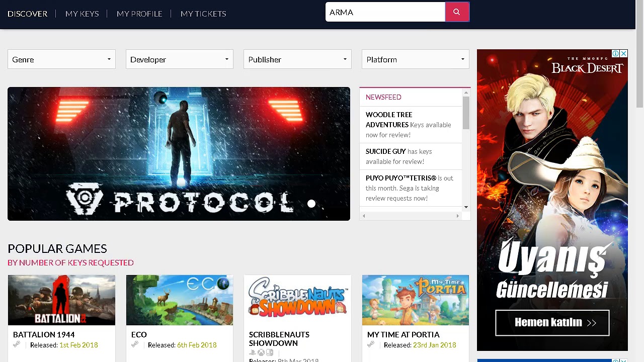Screen dimensions: 644x362
Task: Open the Publisher dropdown
Action: click(x=297, y=59)
